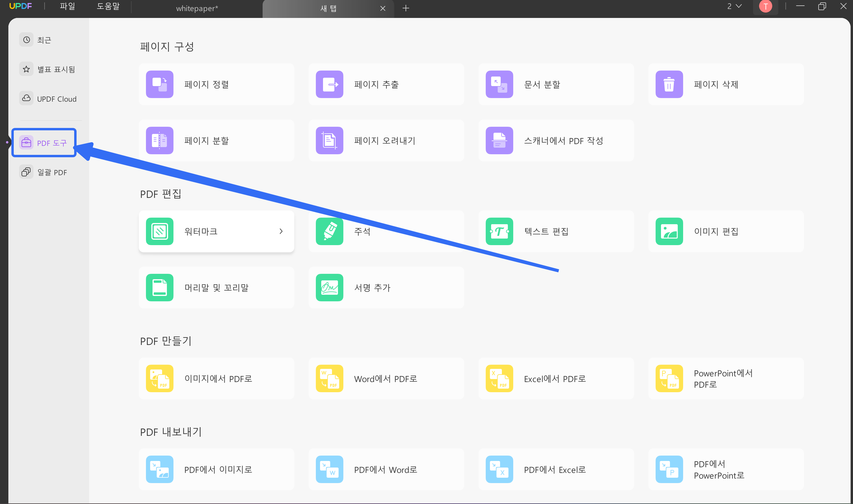Viewport: 853px width, 504px height.
Task: Click the PDF 내보내기 section heading
Action: tap(171, 432)
